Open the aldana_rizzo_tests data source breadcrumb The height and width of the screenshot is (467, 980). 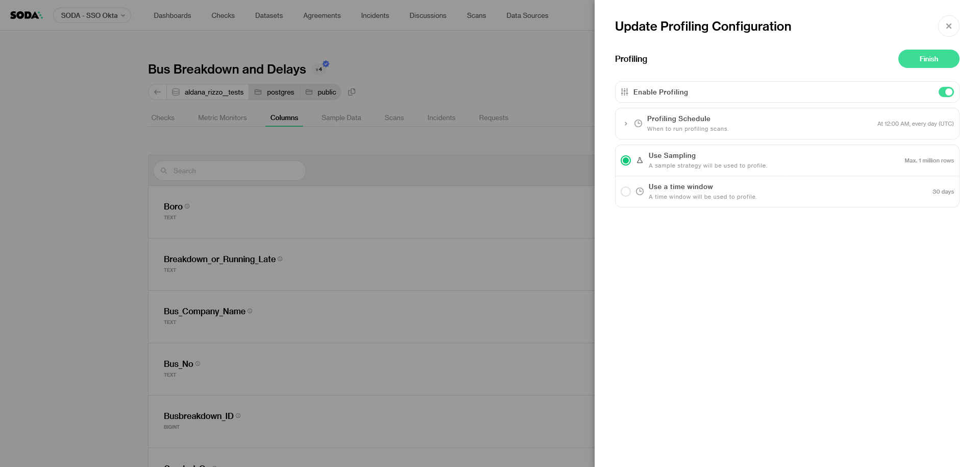208,92
